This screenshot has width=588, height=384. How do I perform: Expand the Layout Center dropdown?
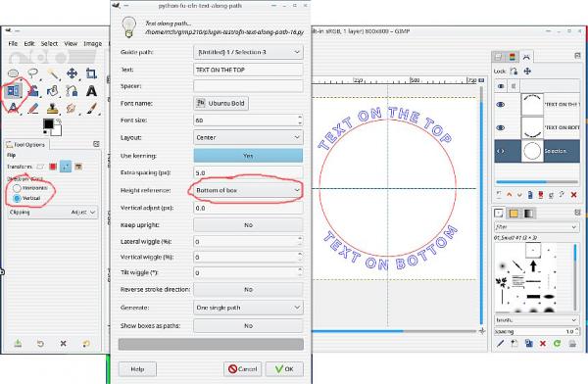coord(248,137)
